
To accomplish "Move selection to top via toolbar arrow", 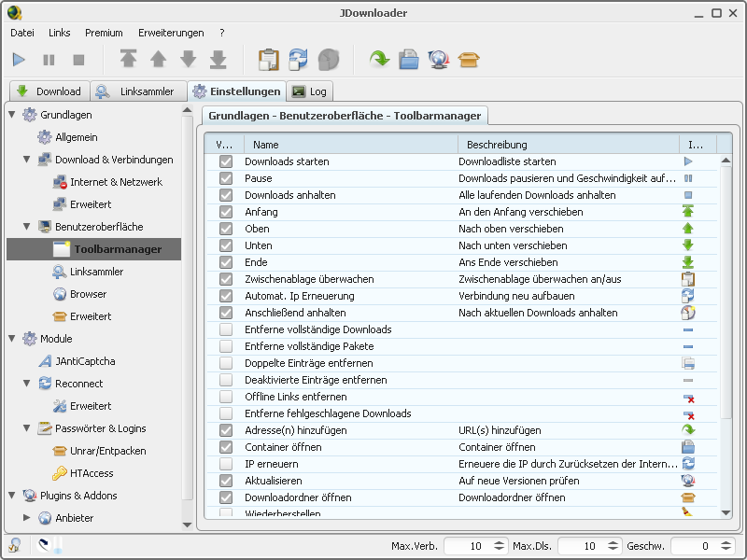I will [128, 59].
